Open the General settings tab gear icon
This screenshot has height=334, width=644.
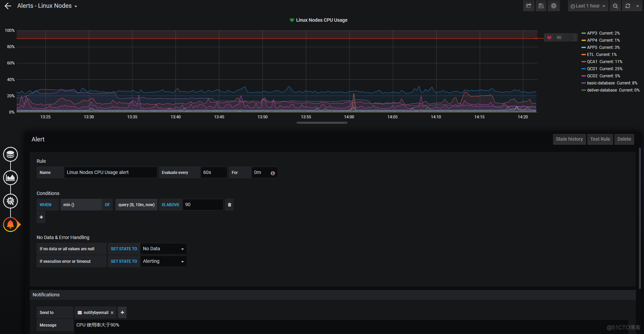point(11,201)
